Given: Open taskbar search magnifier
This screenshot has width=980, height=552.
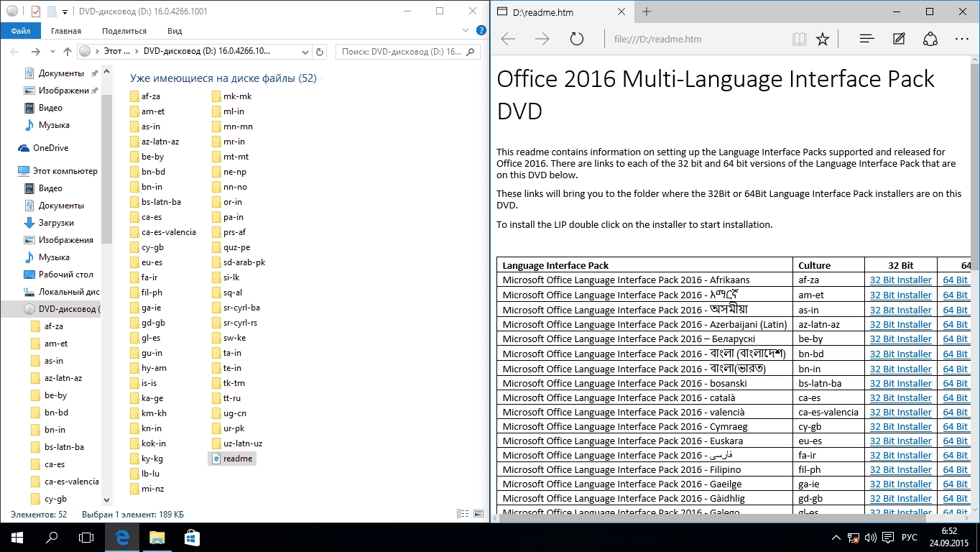Looking at the screenshot, I should (x=52, y=537).
